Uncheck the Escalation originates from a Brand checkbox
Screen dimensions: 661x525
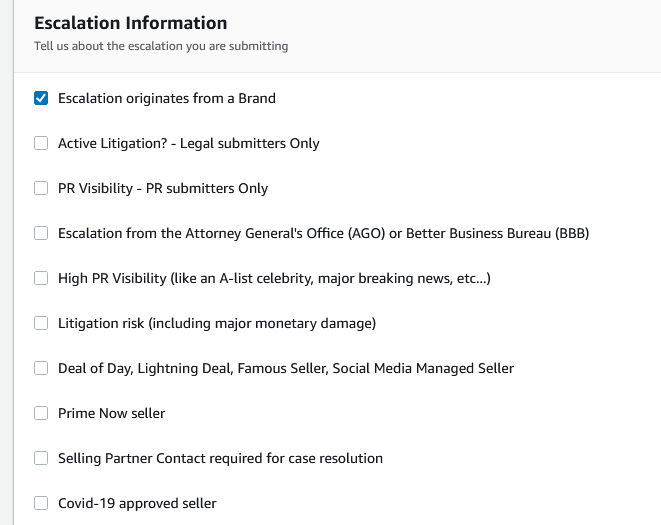coord(41,98)
